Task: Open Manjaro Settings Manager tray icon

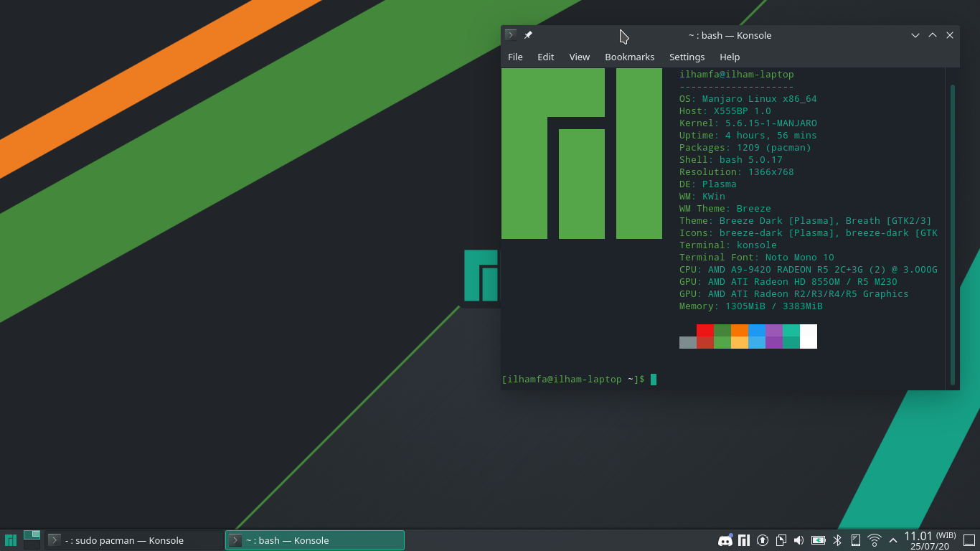Action: tap(744, 540)
